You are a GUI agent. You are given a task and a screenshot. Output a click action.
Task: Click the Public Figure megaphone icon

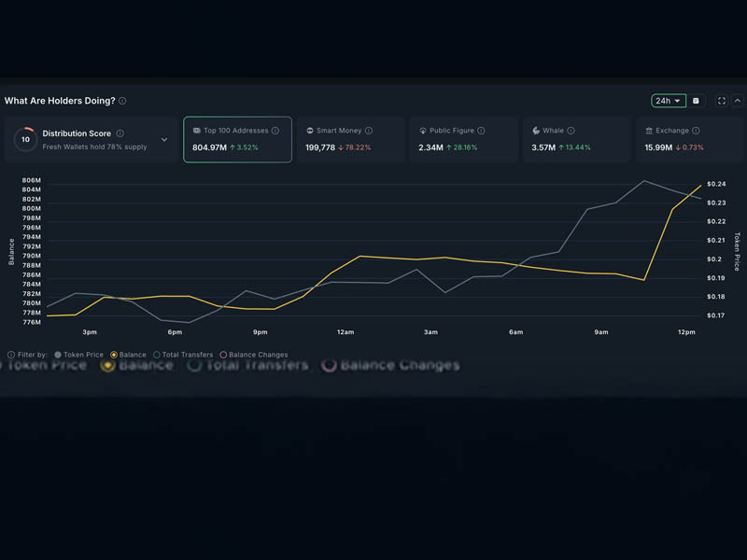coord(421,131)
